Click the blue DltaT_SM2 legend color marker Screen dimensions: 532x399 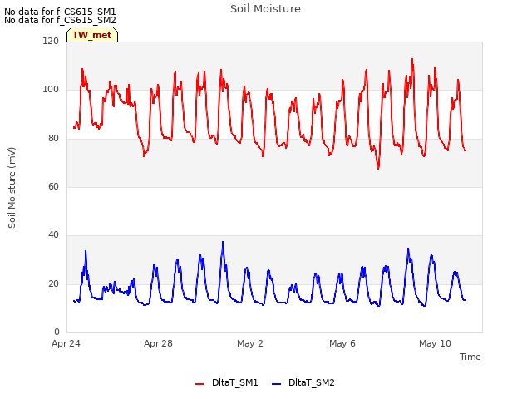[277, 384]
